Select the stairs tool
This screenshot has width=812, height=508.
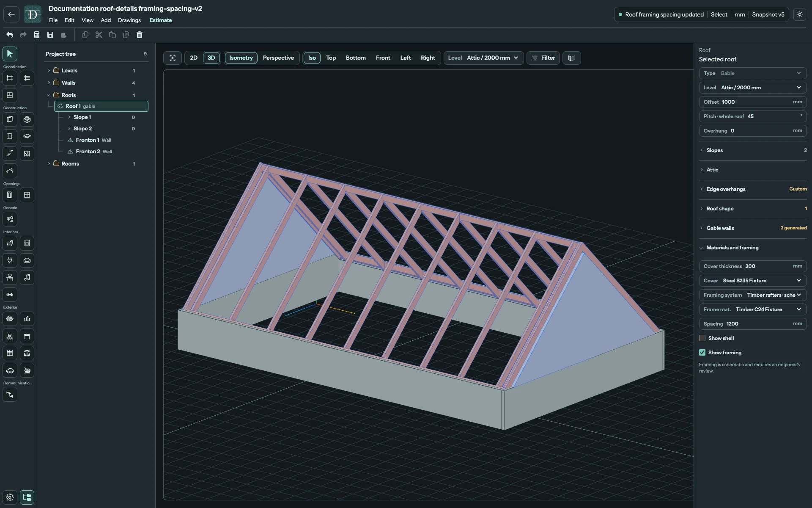10,154
